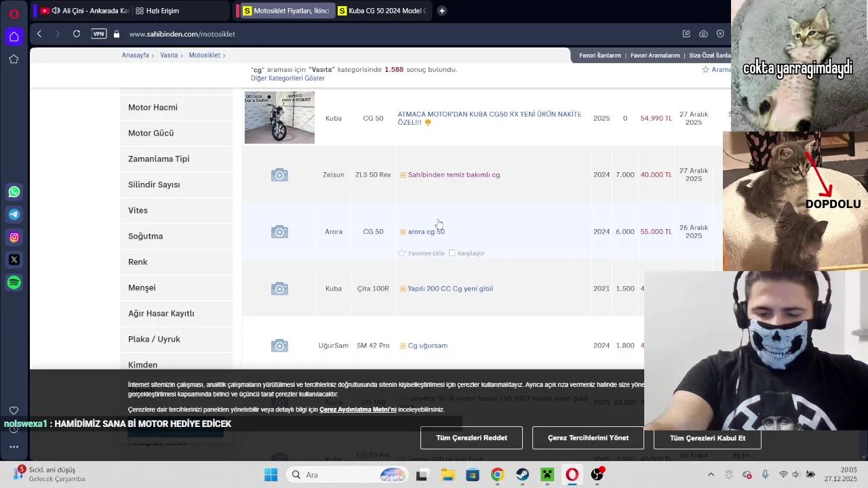The height and width of the screenshot is (488, 868).
Task: Expand Zamanlama Tipi filter
Action: (176, 159)
